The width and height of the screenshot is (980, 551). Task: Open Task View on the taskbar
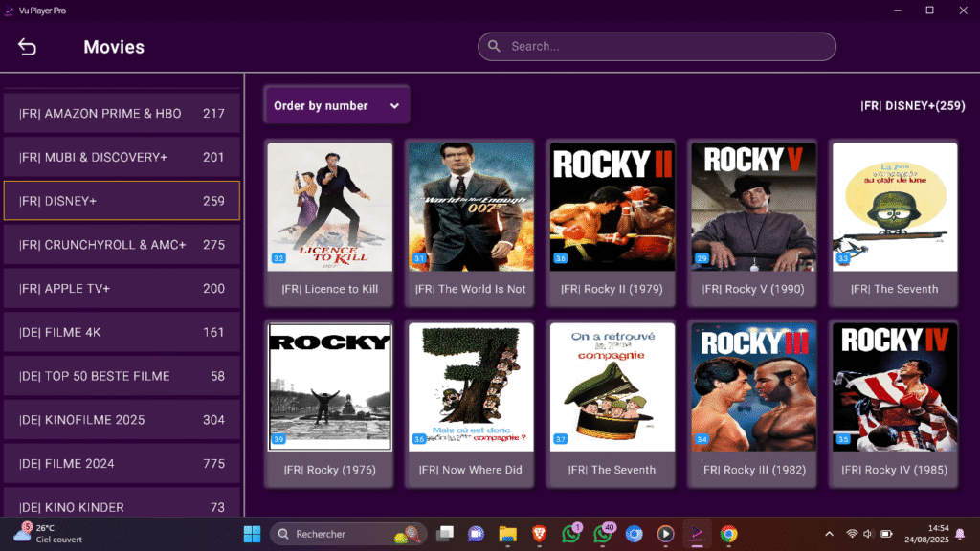[x=445, y=534]
